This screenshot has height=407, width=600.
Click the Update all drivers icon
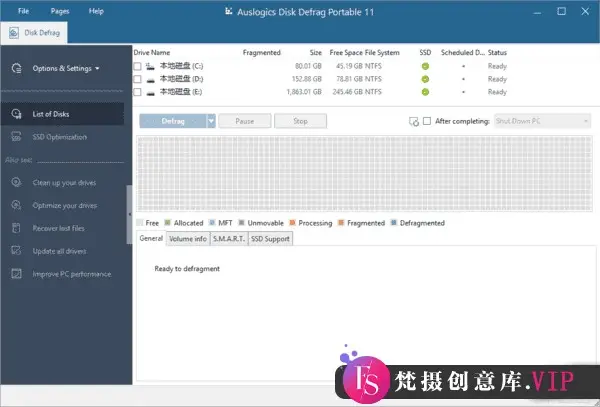16,251
